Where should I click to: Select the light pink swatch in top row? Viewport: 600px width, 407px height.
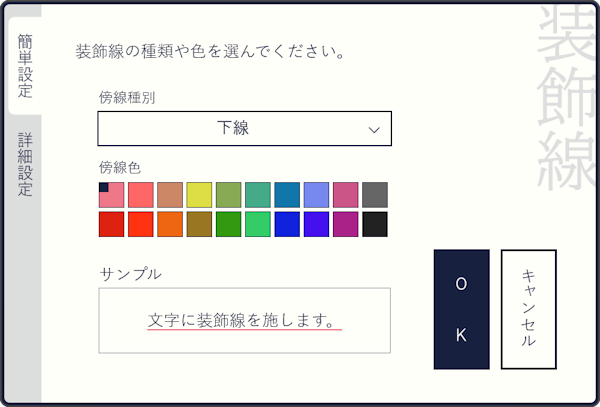pos(112,194)
